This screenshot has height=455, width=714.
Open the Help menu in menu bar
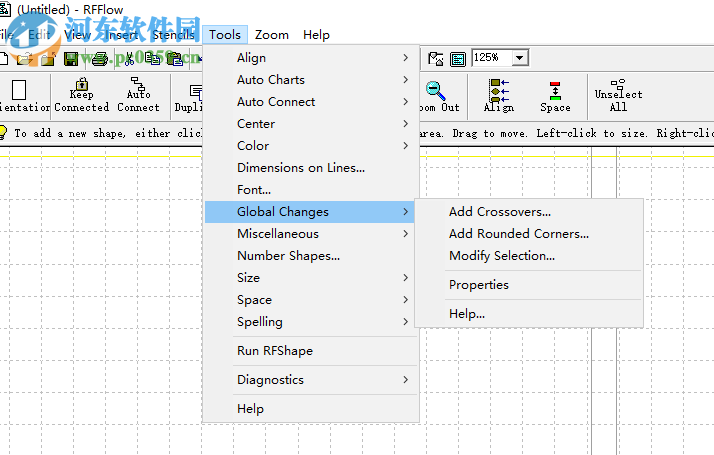click(x=316, y=35)
